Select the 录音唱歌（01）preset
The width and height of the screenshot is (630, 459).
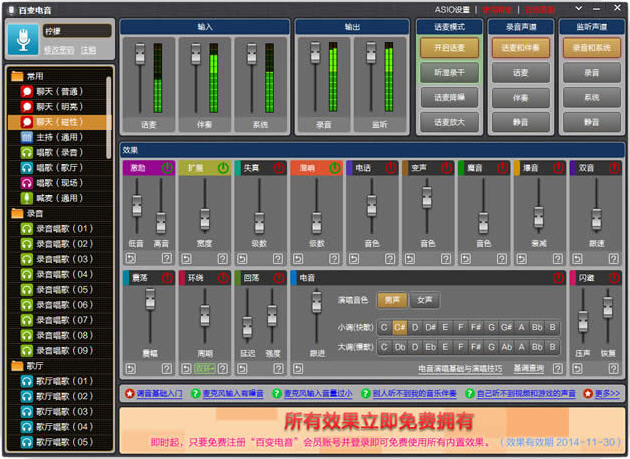pyautogui.click(x=28, y=229)
